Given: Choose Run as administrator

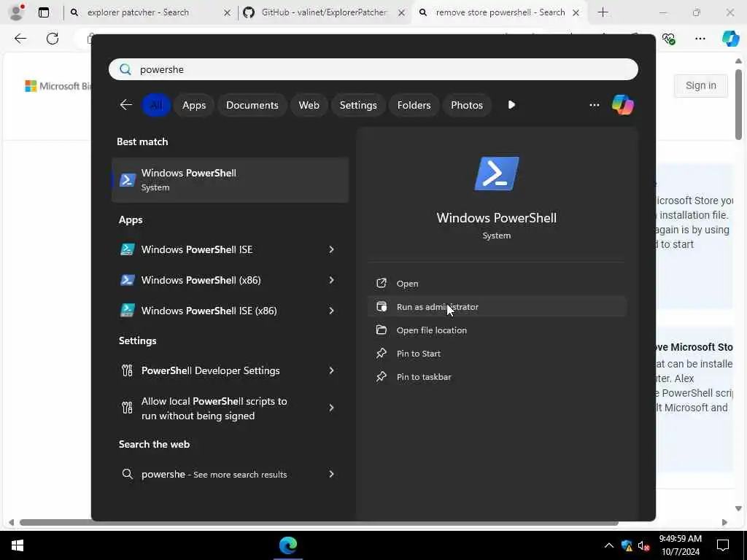Looking at the screenshot, I should [496, 307].
